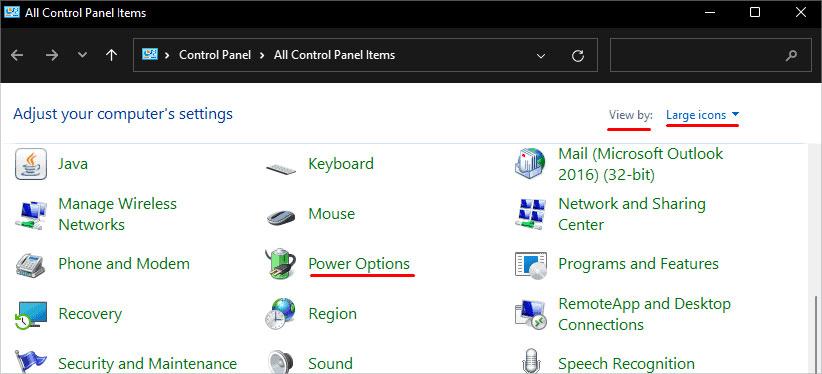Image resolution: width=822 pixels, height=374 pixels.
Task: Open the Java control panel icon
Action: (31, 164)
